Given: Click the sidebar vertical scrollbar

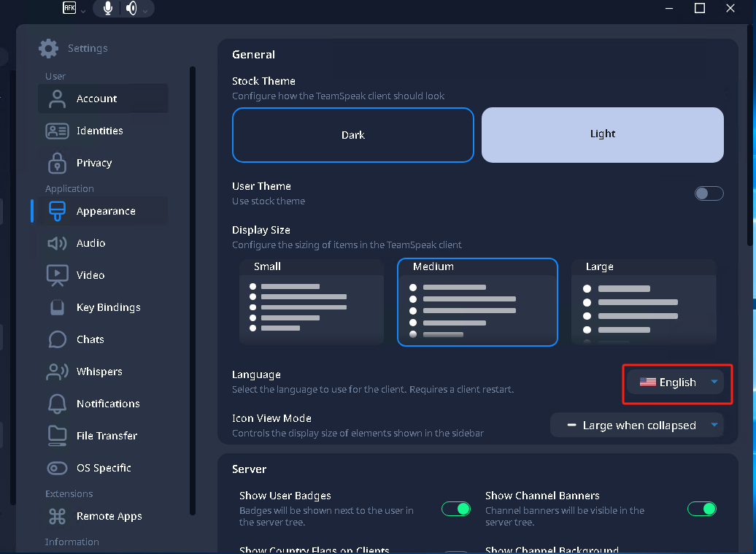Looking at the screenshot, I should click(193, 292).
